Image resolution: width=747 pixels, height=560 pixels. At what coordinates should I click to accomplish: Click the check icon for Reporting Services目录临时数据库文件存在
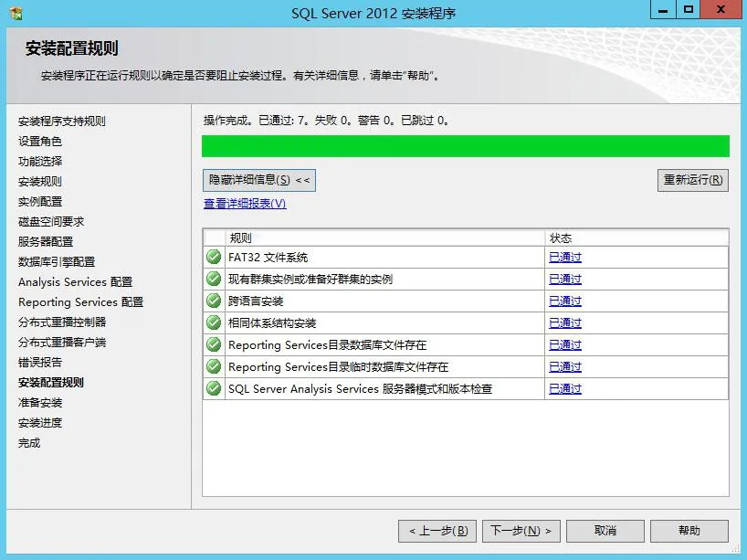click(213, 366)
